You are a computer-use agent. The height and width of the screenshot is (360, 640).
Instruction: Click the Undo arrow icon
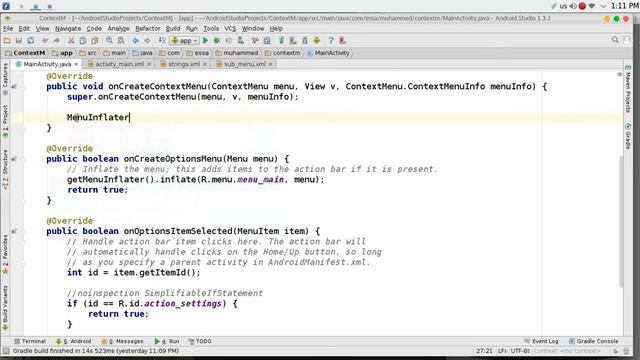(45, 40)
